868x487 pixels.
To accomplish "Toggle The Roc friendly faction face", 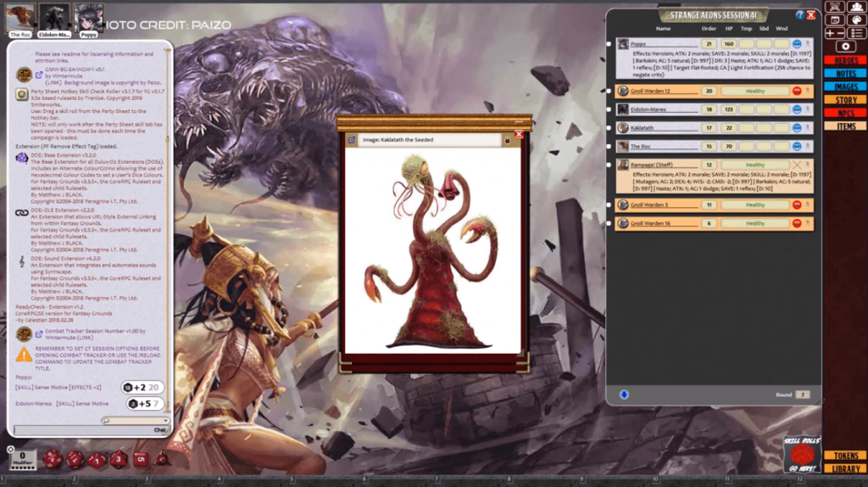I will 797,146.
